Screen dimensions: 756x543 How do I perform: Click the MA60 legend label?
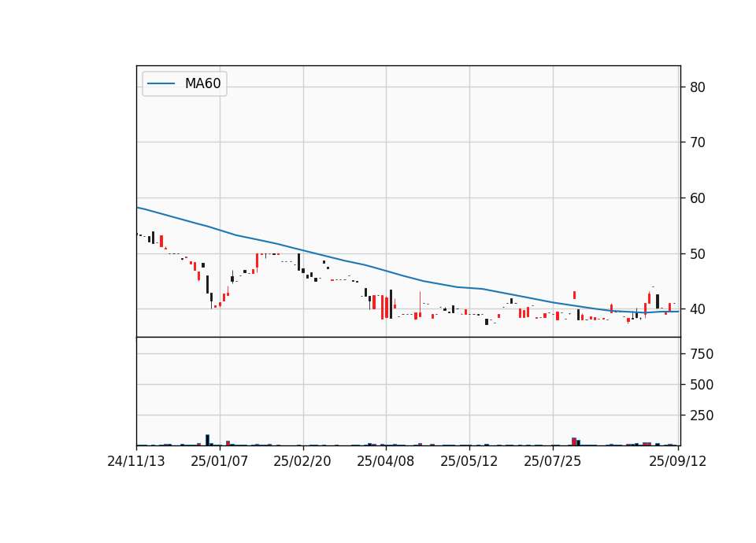click(x=202, y=83)
